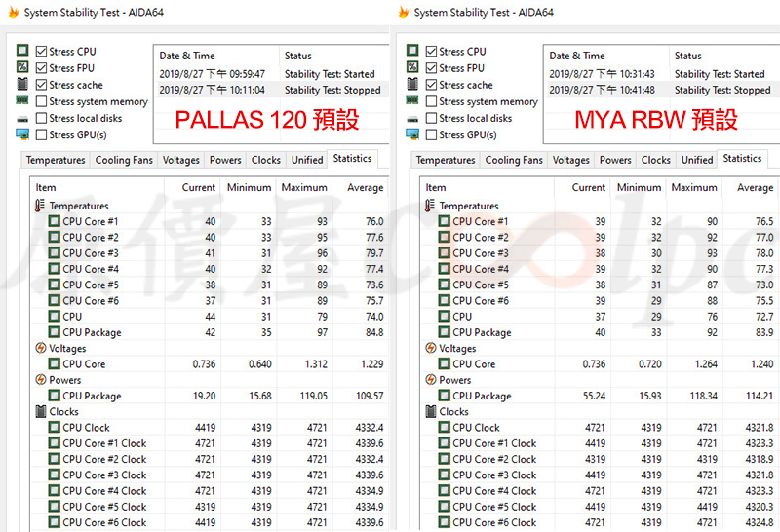Uncheck Stress cache in the left window
Viewport: 780px width, 532px height.
click(41, 85)
